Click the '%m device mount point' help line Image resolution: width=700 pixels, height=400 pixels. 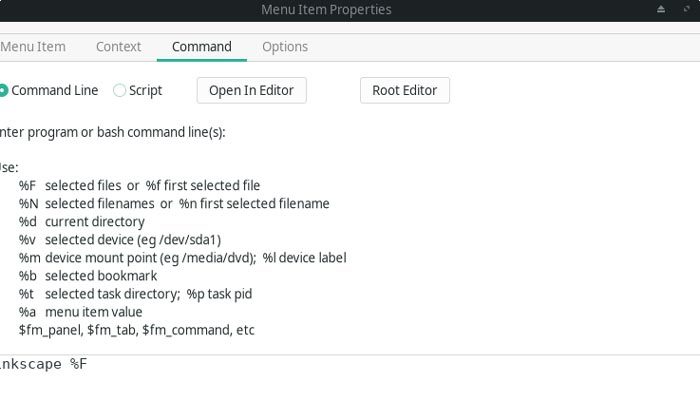(x=182, y=257)
